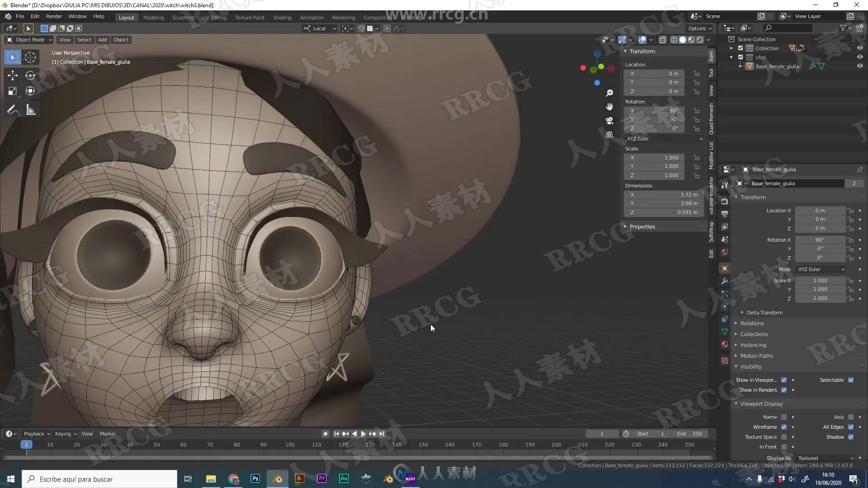Viewport: 868px width, 488px height.
Task: Select the Cursor tool in viewport toolbar
Action: point(30,57)
